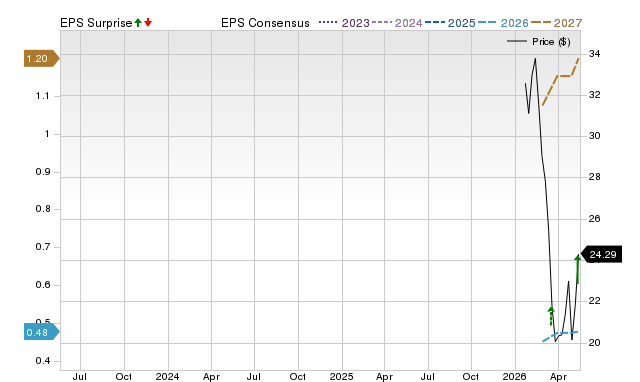Click the black 24.29 price tag

[601, 255]
